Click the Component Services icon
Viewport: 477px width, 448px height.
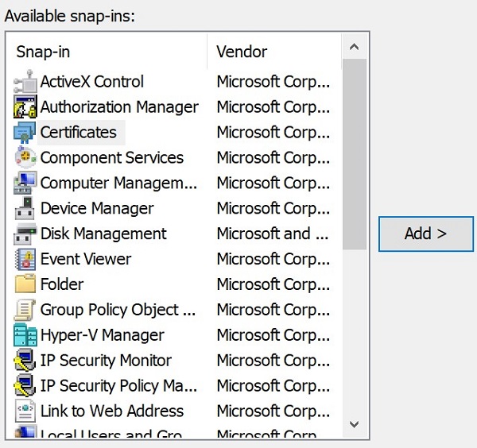[x=25, y=157]
